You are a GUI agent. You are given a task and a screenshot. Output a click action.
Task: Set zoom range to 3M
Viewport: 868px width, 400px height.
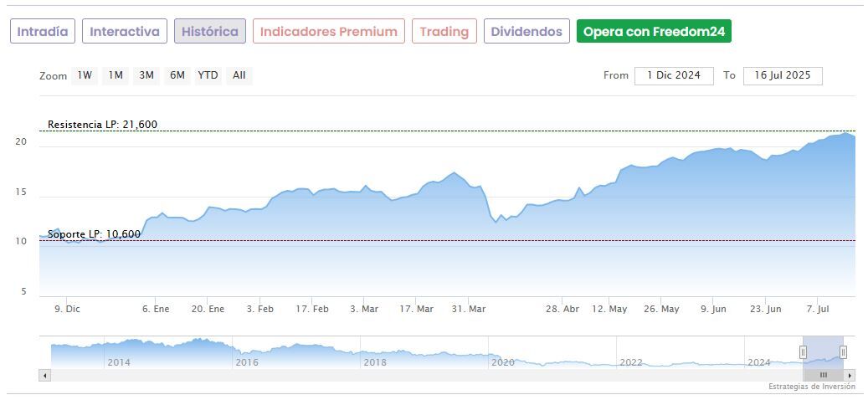point(146,75)
